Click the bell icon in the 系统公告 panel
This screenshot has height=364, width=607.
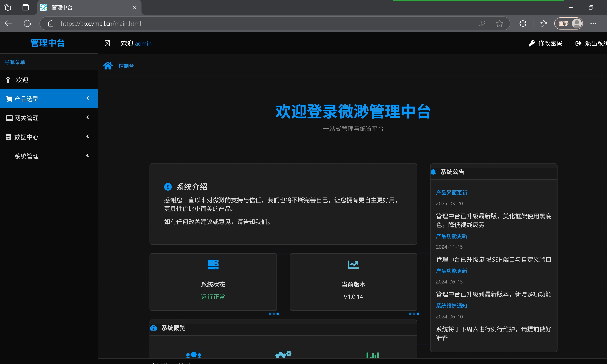point(434,172)
